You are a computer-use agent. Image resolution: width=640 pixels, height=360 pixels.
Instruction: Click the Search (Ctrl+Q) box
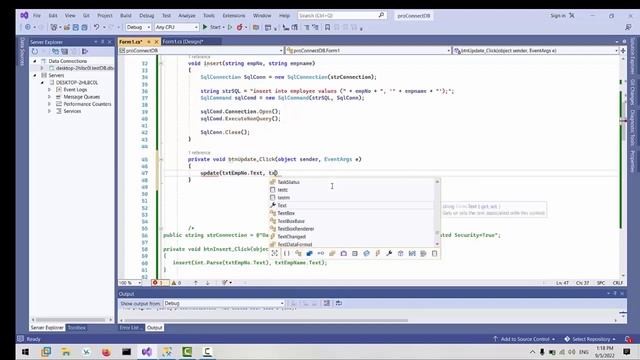tap(341, 16)
